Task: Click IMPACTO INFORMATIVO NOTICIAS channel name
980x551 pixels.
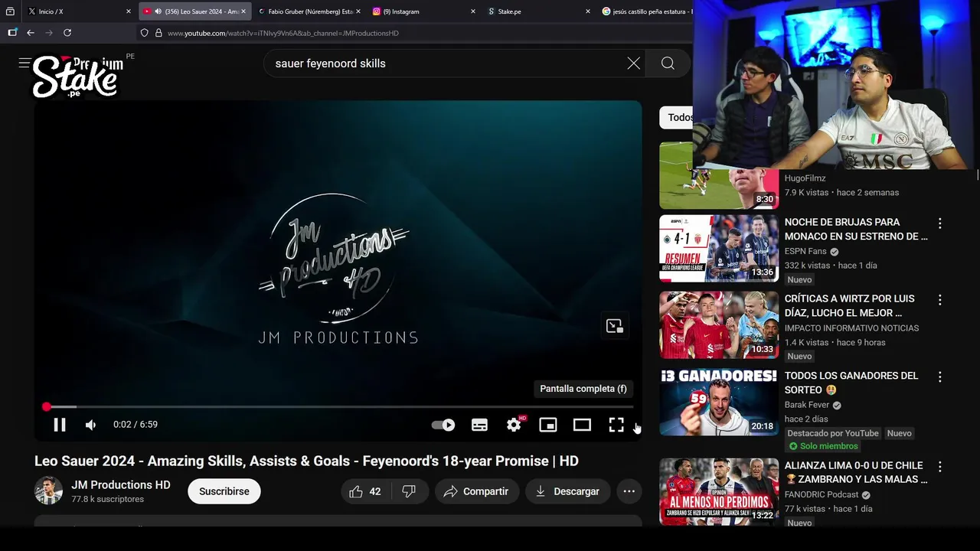Action: (x=851, y=328)
